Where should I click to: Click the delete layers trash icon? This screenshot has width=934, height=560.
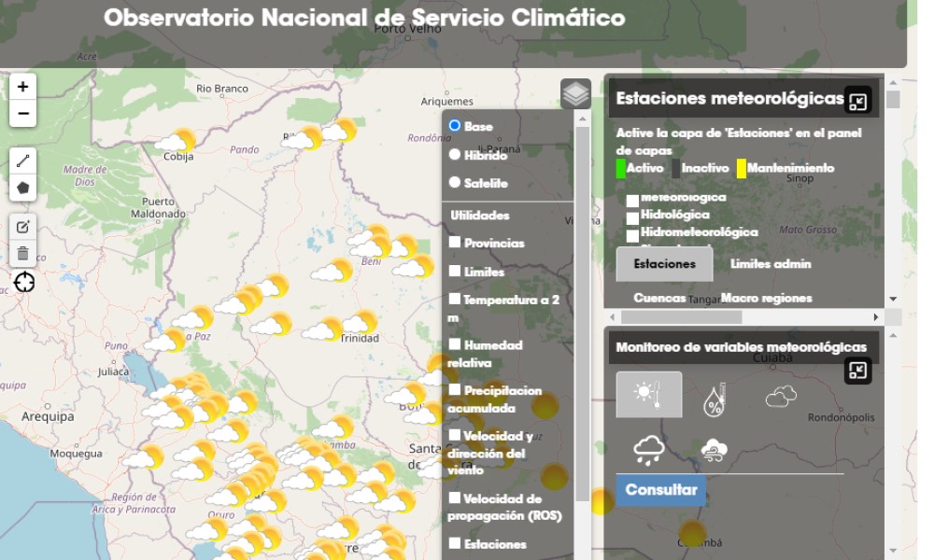[22, 254]
